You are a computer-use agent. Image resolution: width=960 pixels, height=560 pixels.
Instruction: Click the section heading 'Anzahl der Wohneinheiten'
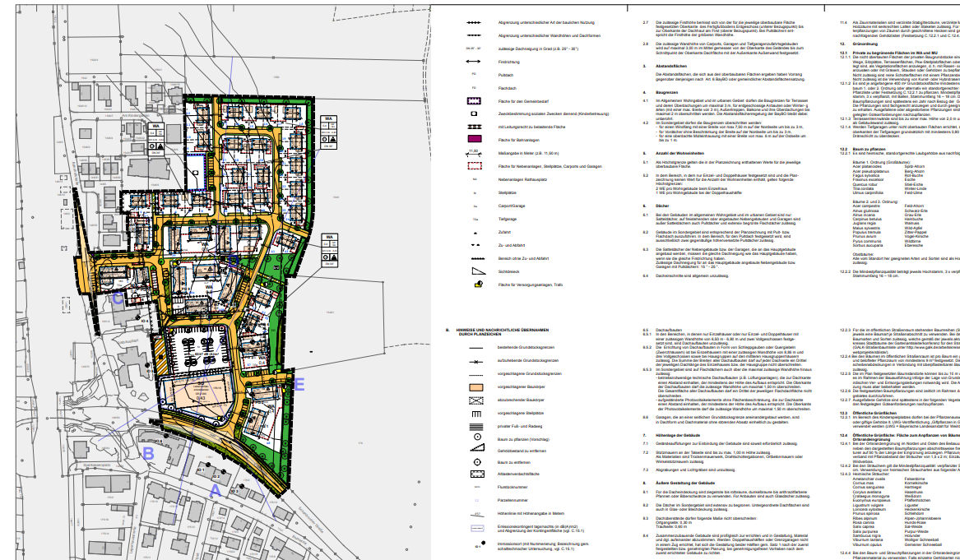(x=679, y=154)
